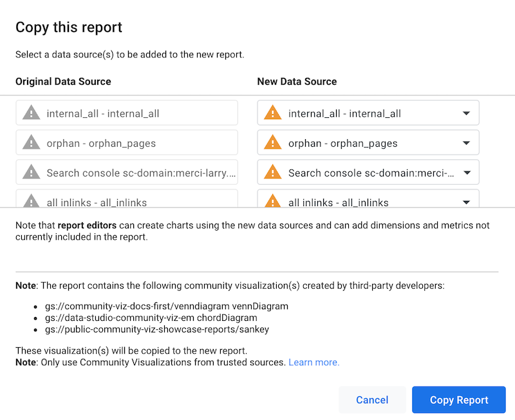This screenshot has height=420, width=515.
Task: Click the original all_inlinks source field
Action: click(x=135, y=200)
